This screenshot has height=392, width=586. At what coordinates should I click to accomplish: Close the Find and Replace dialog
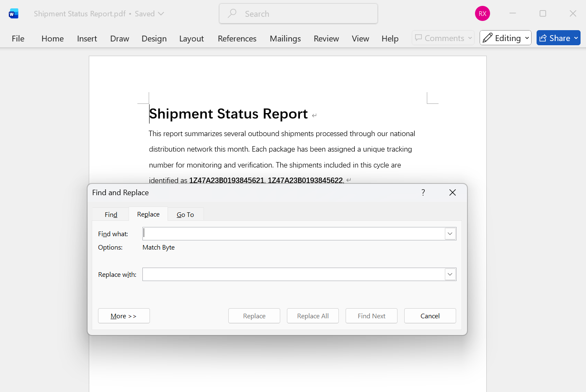coord(452,192)
